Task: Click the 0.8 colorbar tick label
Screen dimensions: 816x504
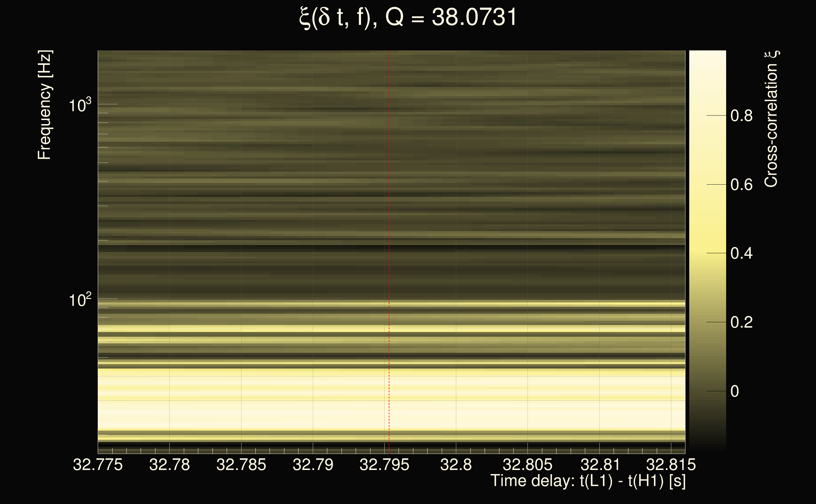Action: 741,116
